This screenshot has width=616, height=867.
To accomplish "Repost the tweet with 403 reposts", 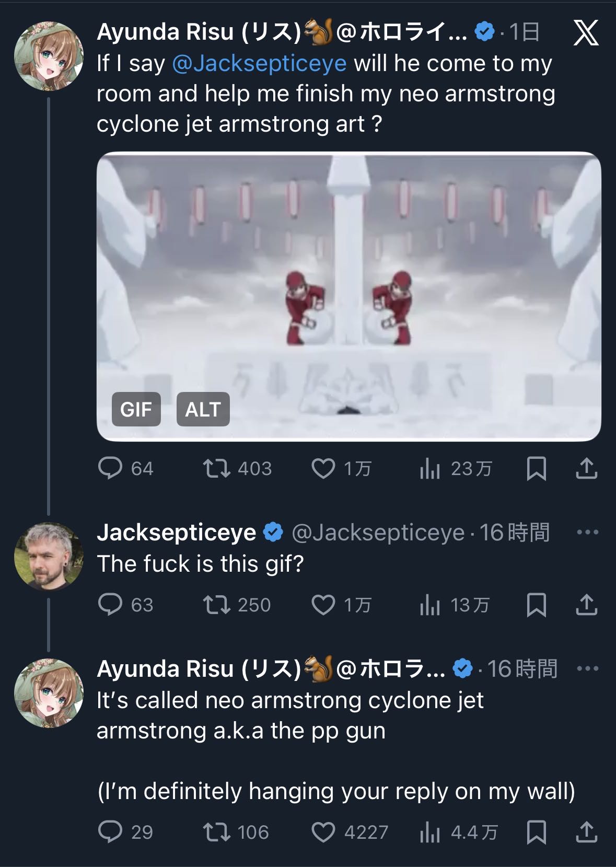I will tap(217, 468).
